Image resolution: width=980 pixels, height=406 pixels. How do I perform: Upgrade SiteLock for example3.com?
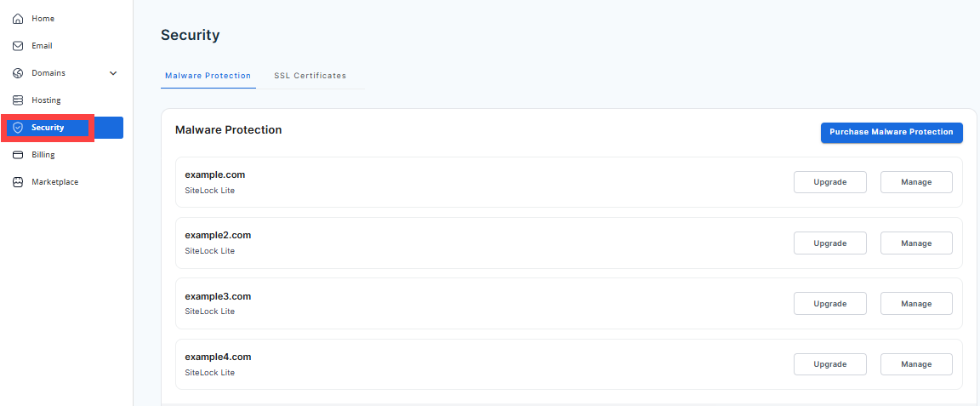[x=829, y=304]
